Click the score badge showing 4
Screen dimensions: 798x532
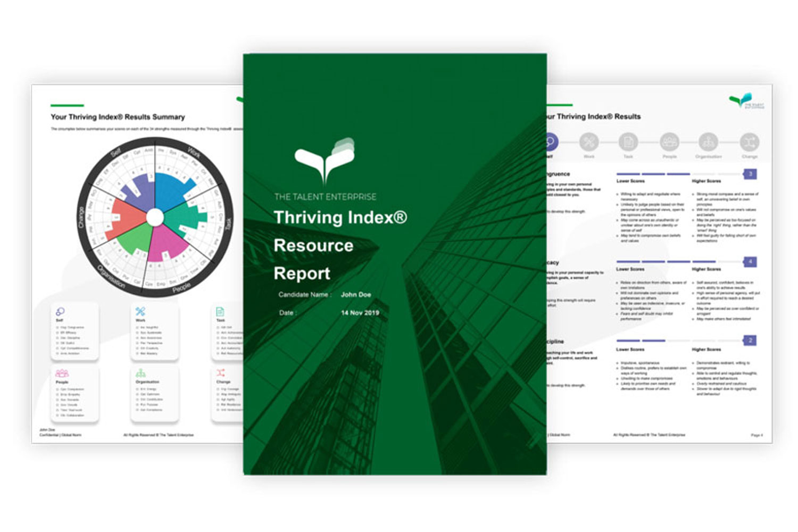pos(750,262)
